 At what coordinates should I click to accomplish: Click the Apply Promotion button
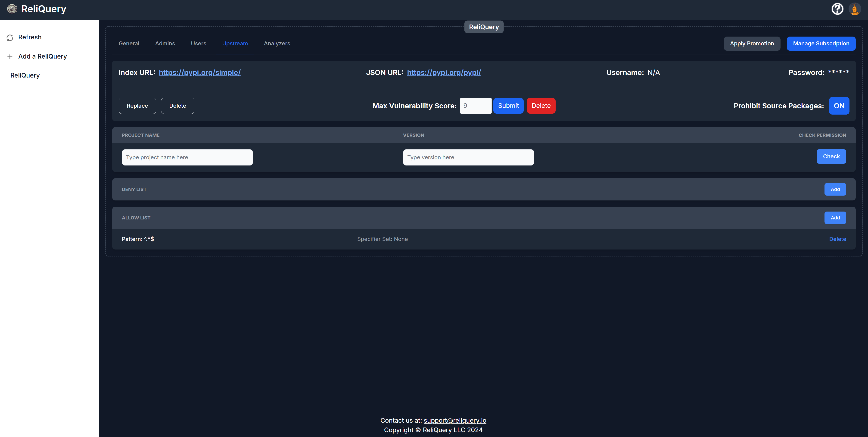point(751,44)
